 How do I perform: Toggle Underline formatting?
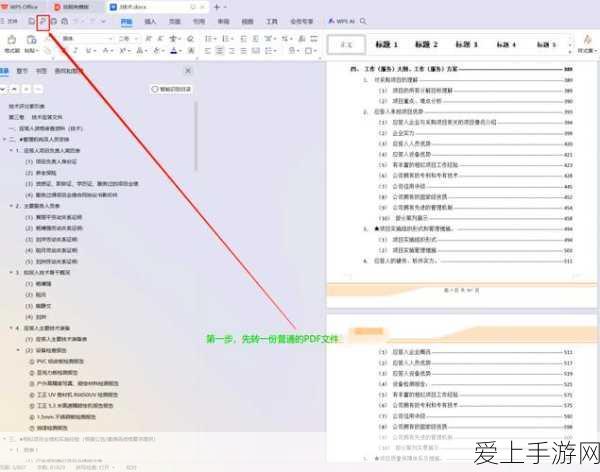pyautogui.click(x=90, y=51)
